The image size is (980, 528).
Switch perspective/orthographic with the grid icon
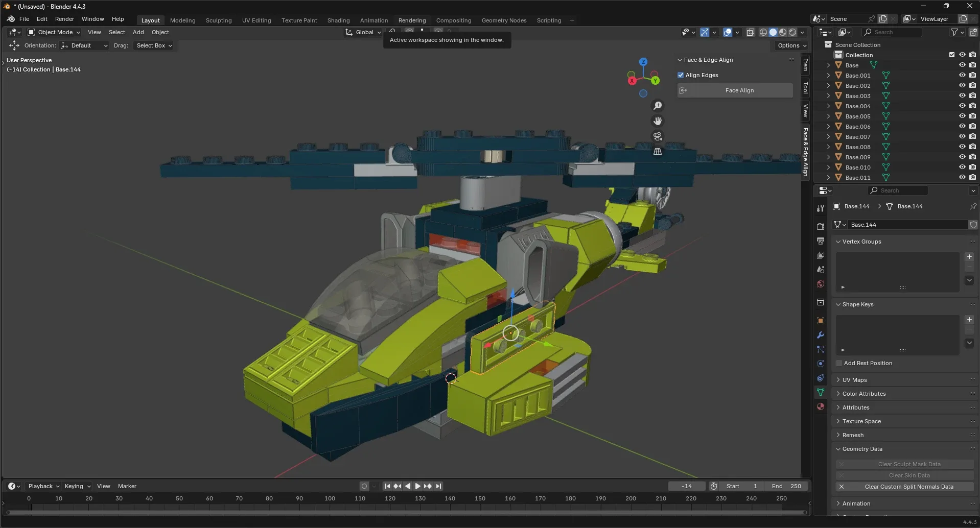coord(658,152)
